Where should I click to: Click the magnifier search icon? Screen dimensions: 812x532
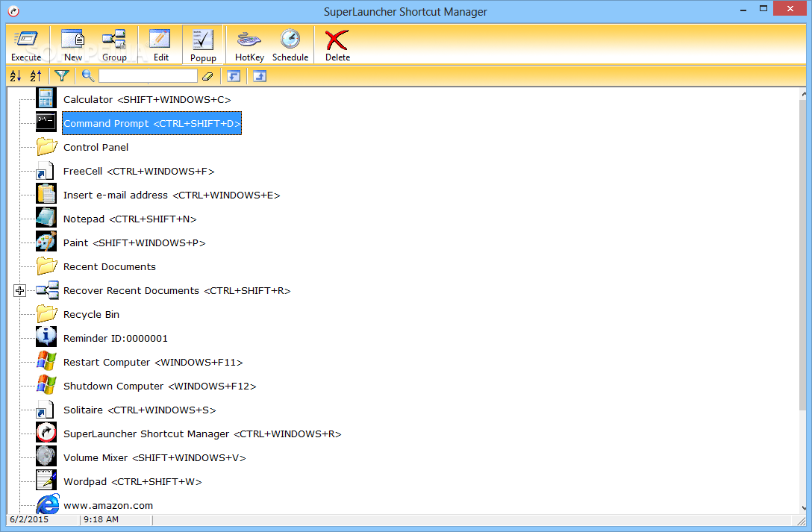[x=88, y=76]
